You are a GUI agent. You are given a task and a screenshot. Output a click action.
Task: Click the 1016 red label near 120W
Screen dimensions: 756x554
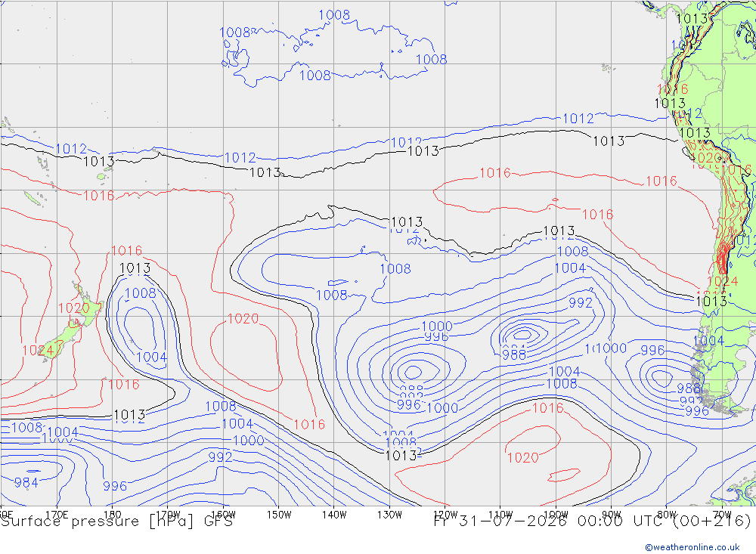(x=494, y=173)
